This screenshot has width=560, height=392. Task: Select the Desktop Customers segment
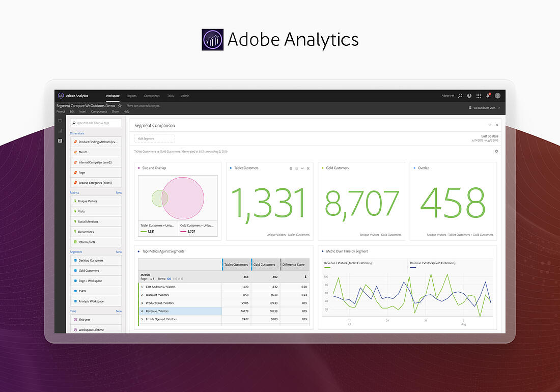tap(96, 260)
